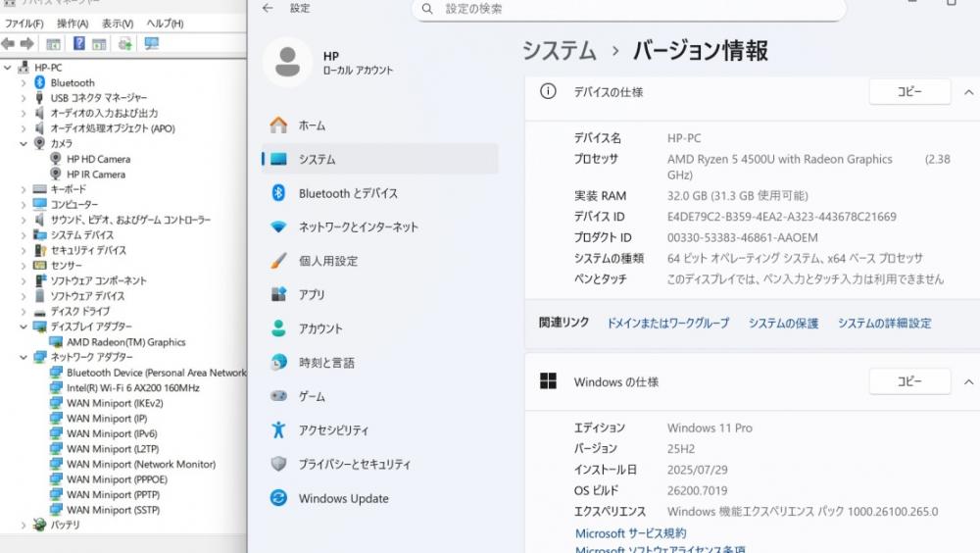Image resolution: width=980 pixels, height=553 pixels.
Task: Collapse the カメラ category
Action: (24, 143)
